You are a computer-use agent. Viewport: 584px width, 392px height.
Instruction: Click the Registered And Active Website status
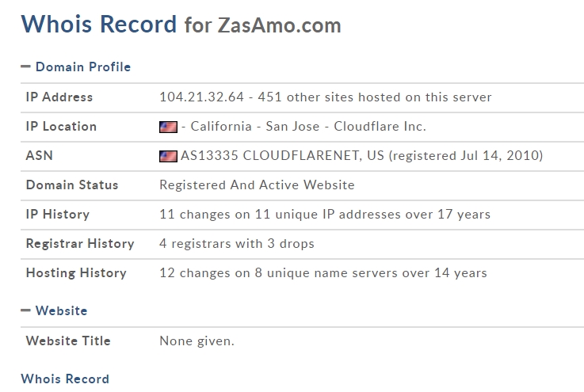pos(257,185)
